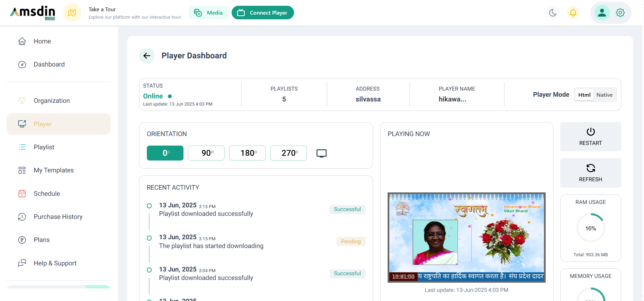
Task: Click the Help & Support chat icon
Action: 22,263
